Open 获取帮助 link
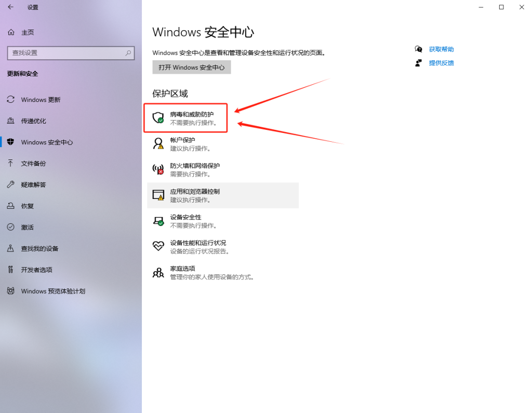 pyautogui.click(x=441, y=49)
